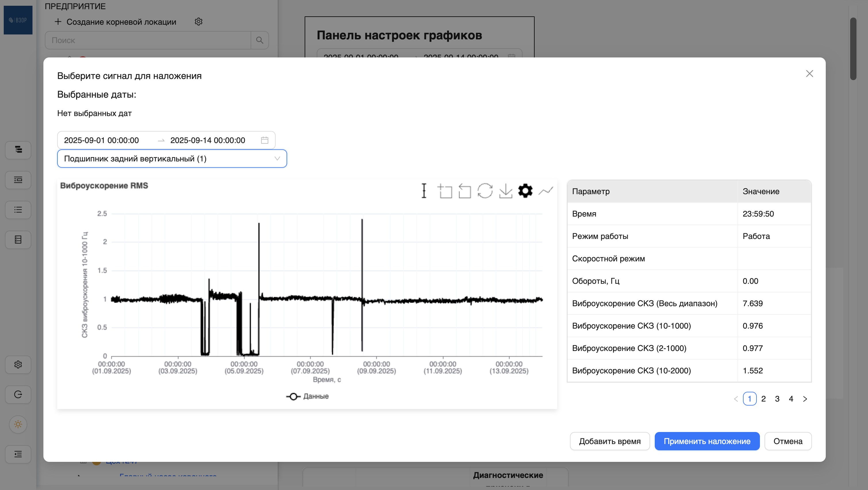
Task: Open calendar icon in date range field
Action: pyautogui.click(x=264, y=140)
